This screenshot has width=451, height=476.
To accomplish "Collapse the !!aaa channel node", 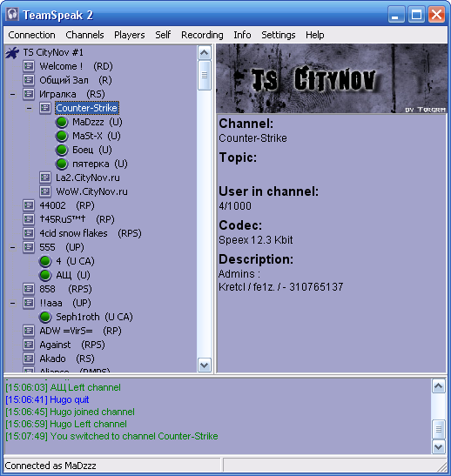I will 12,304.
